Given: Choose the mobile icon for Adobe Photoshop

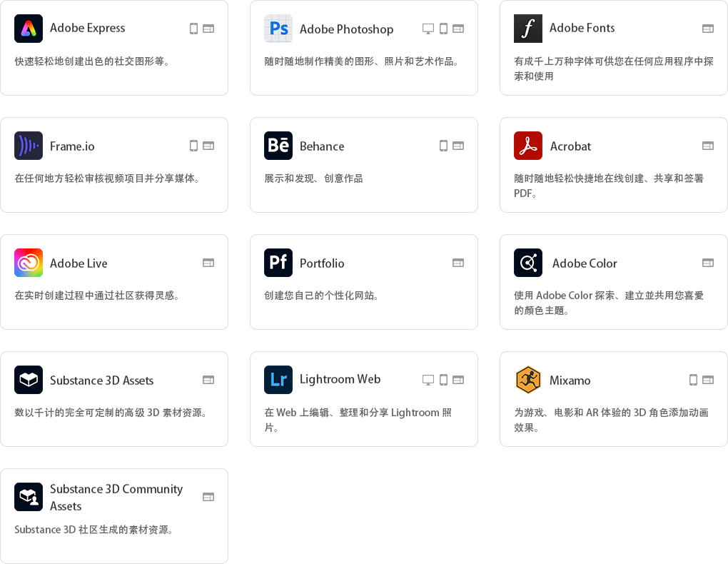Looking at the screenshot, I should (x=443, y=29).
